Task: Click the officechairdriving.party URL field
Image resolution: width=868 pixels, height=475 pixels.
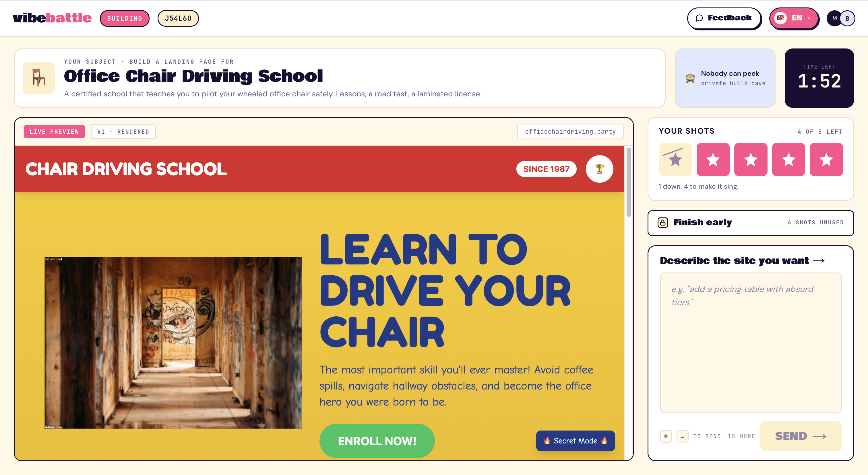Action: click(570, 132)
